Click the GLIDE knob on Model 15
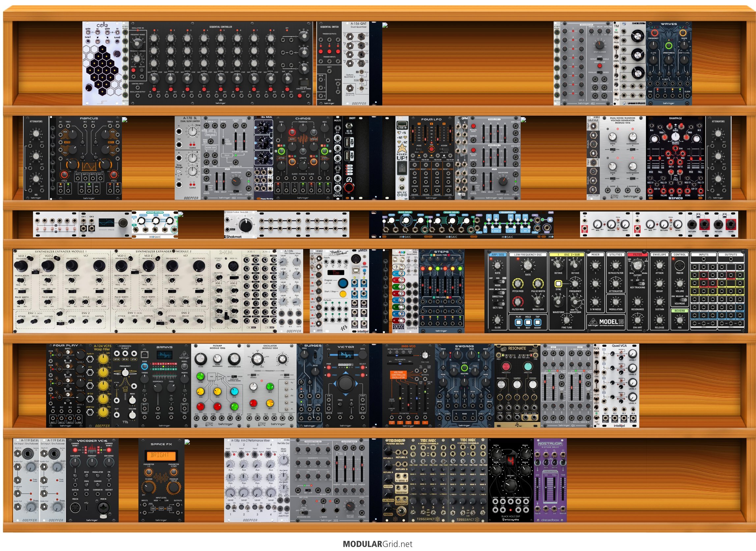 (497, 320)
